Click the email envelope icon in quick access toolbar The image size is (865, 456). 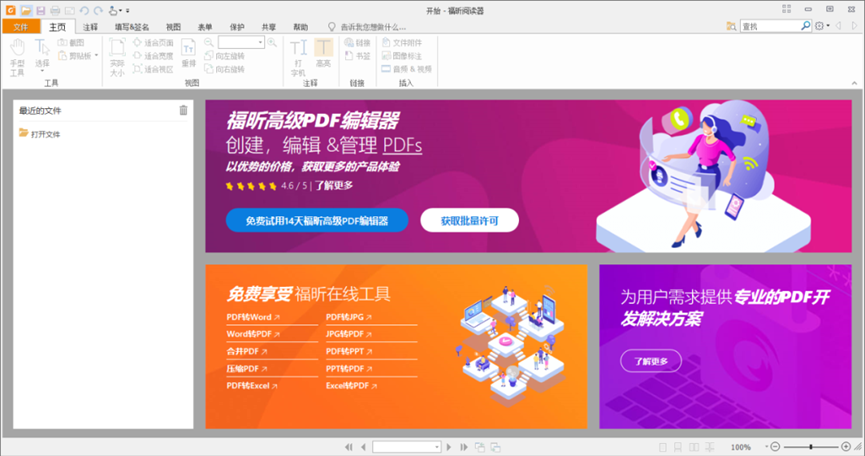70,10
